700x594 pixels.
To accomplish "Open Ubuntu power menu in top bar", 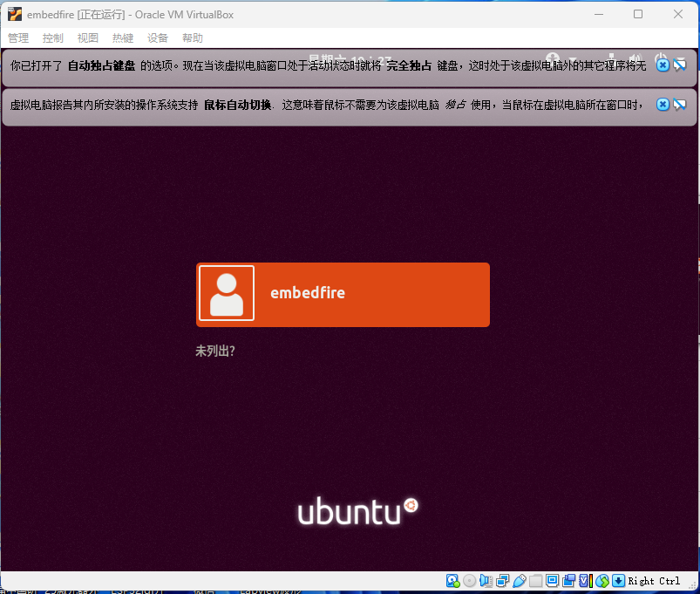I will click(x=660, y=58).
